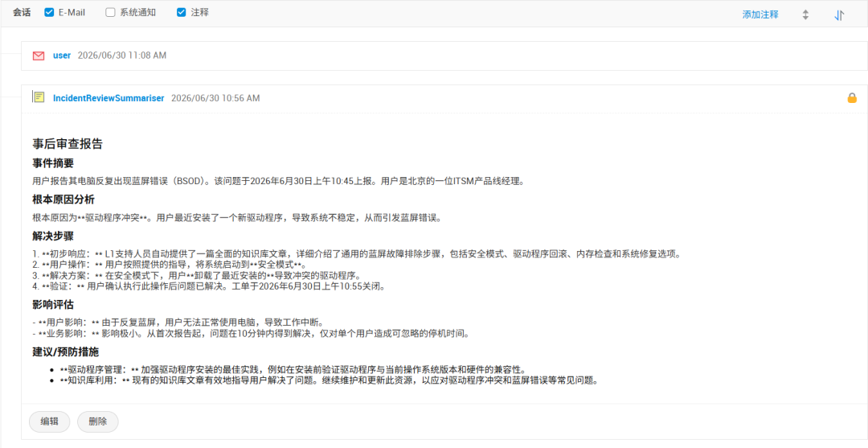Click the 驱动程序管理 bullet point
This screenshot has height=448, width=868.
point(293,369)
